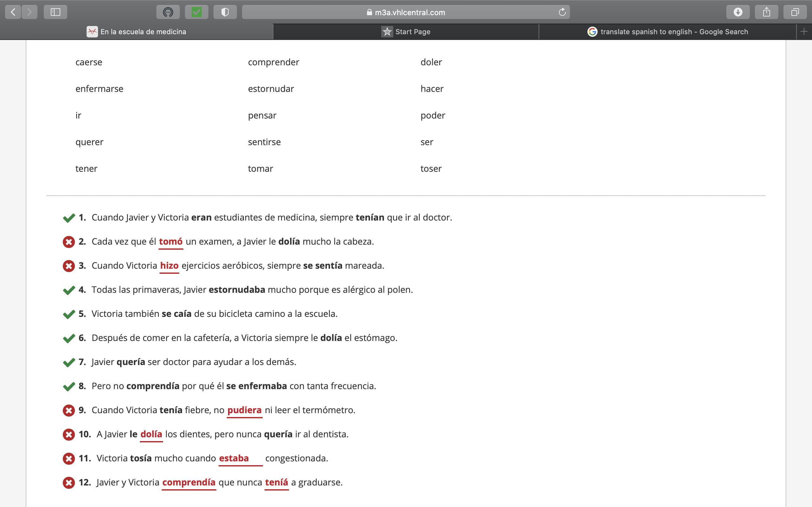Click the wrong answer "pudiera" in sentence 9
This screenshot has width=812, height=507.
tap(244, 410)
